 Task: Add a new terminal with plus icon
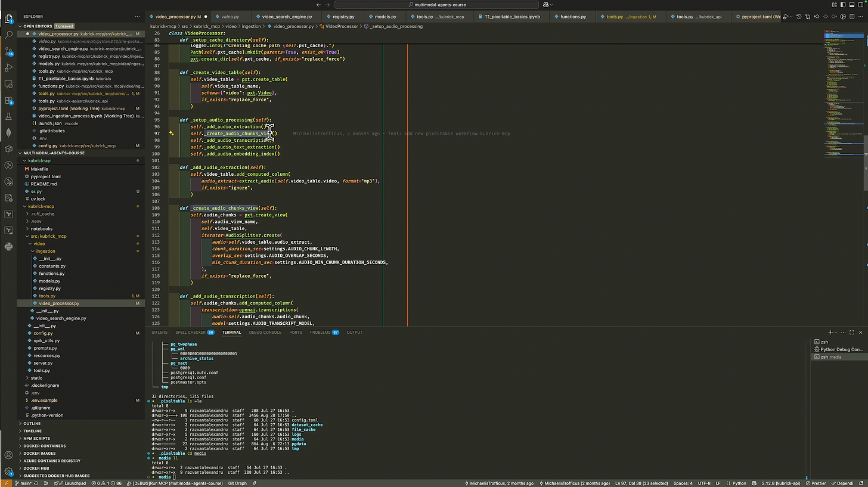click(x=830, y=332)
